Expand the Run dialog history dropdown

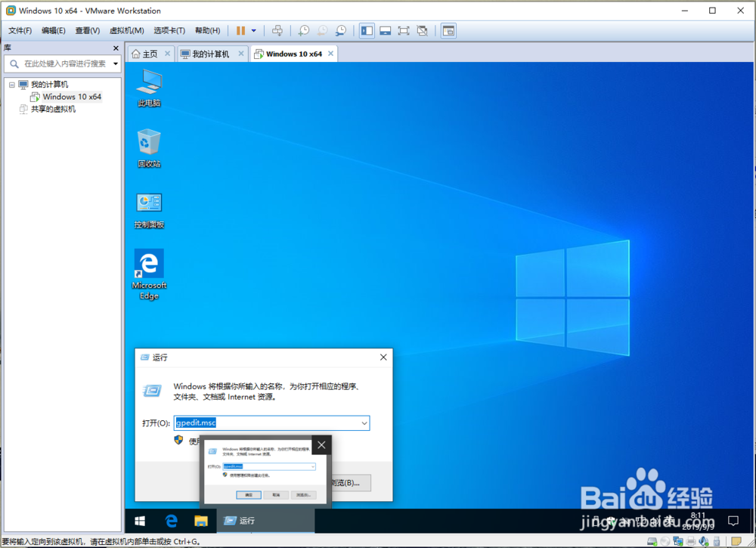pos(364,423)
